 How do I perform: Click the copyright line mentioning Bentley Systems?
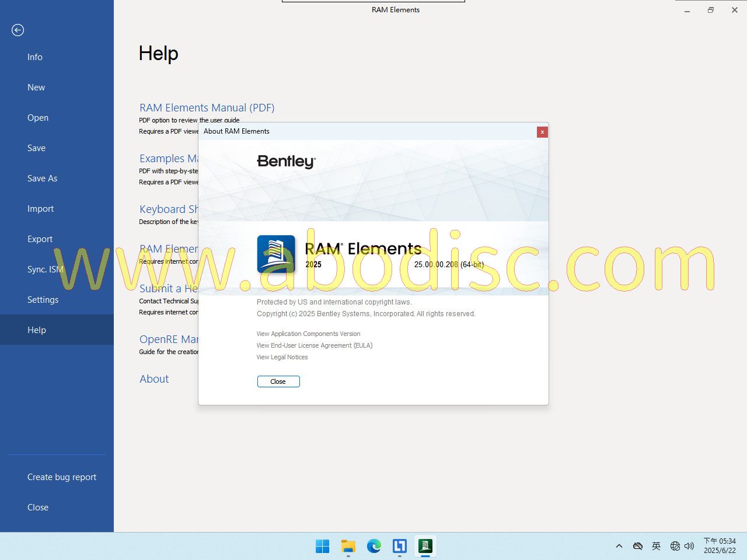[366, 314]
